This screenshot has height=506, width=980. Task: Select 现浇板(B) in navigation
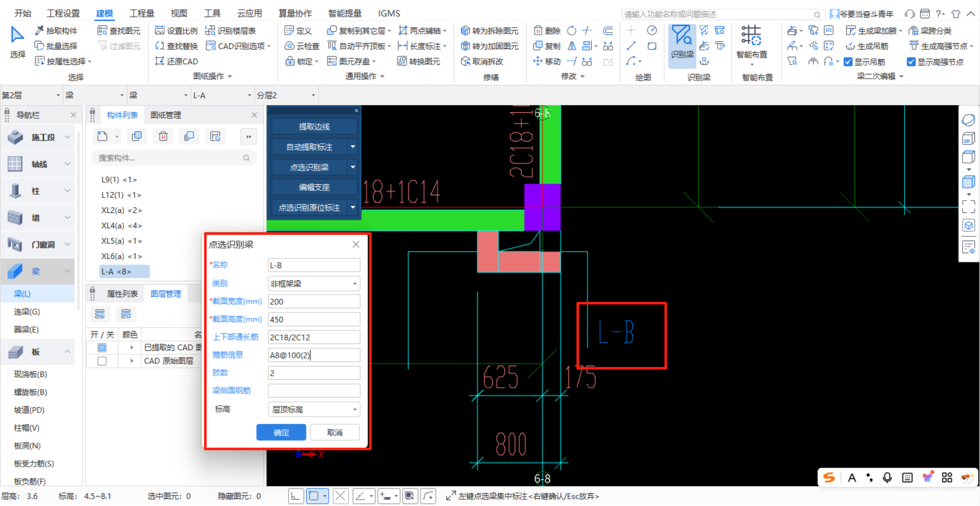click(x=31, y=374)
